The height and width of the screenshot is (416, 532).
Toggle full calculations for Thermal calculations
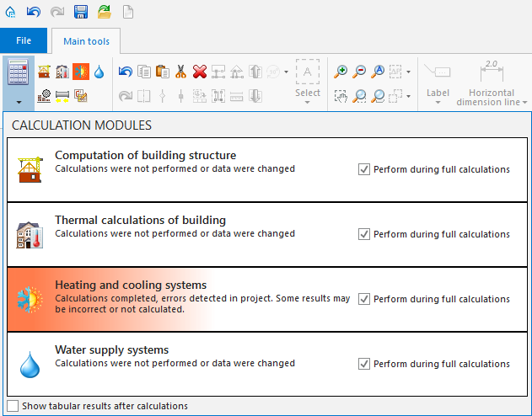point(364,234)
